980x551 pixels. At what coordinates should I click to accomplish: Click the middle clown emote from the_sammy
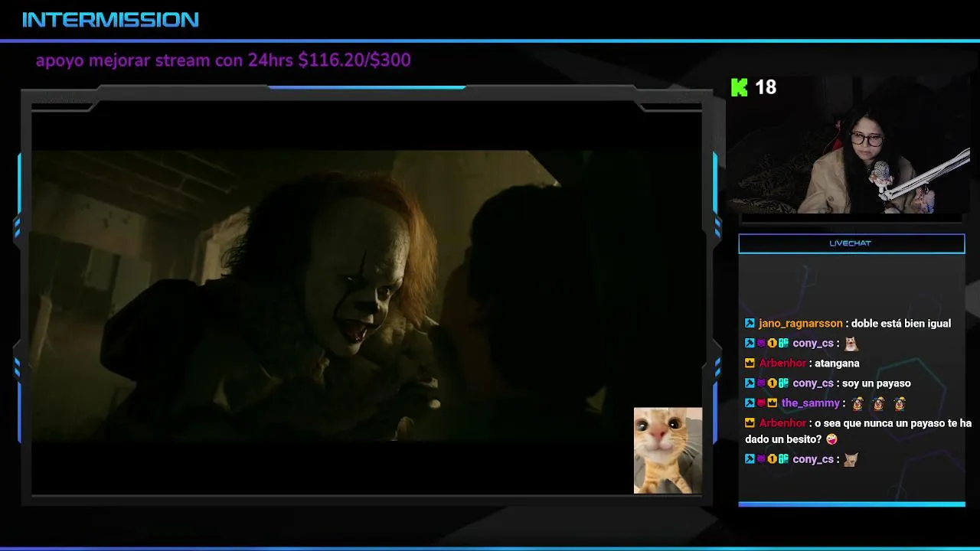(878, 403)
